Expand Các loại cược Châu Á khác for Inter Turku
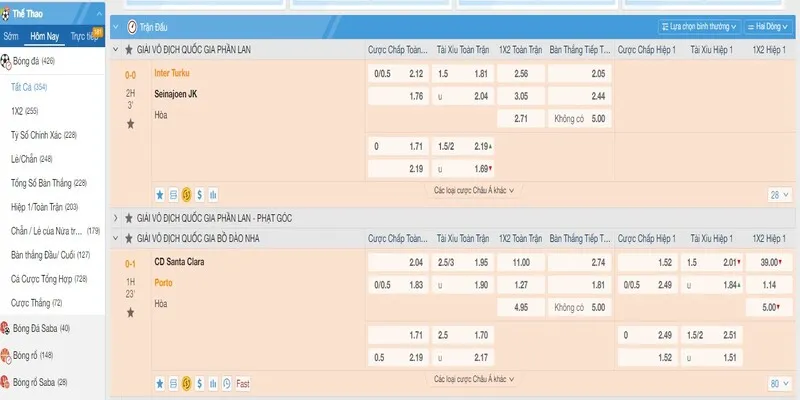Viewport: 800px width, 400px height. (474, 190)
